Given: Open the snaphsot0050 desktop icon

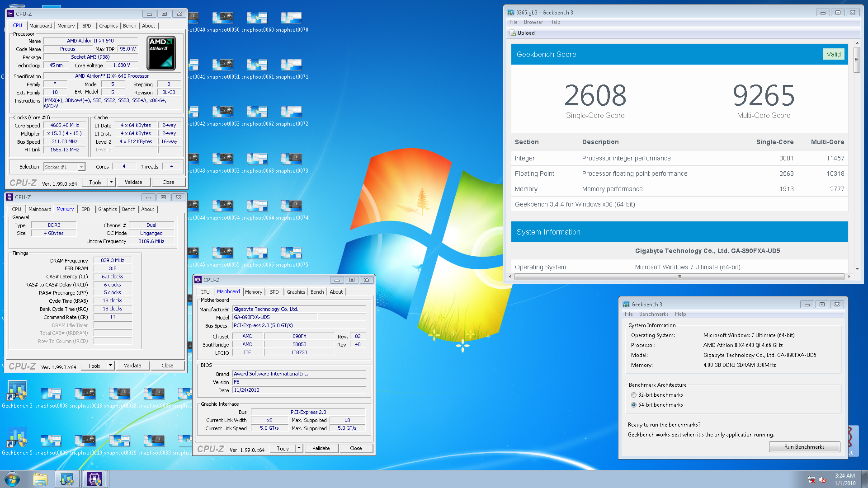Looking at the screenshot, I should coord(223,23).
